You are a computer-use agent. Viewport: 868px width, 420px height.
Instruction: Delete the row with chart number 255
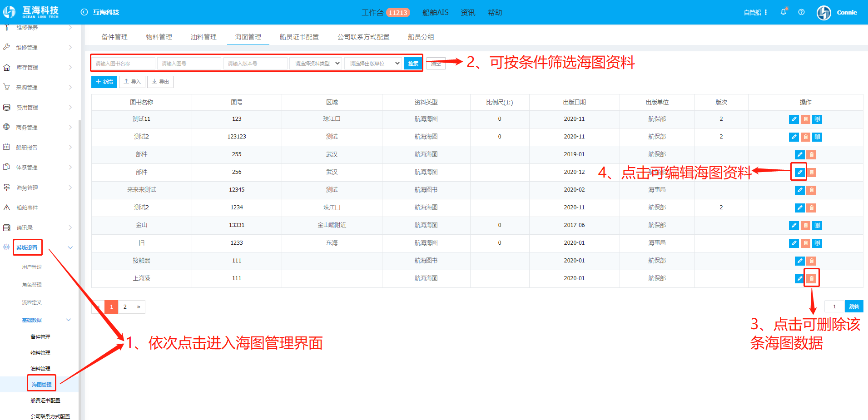[812, 155]
